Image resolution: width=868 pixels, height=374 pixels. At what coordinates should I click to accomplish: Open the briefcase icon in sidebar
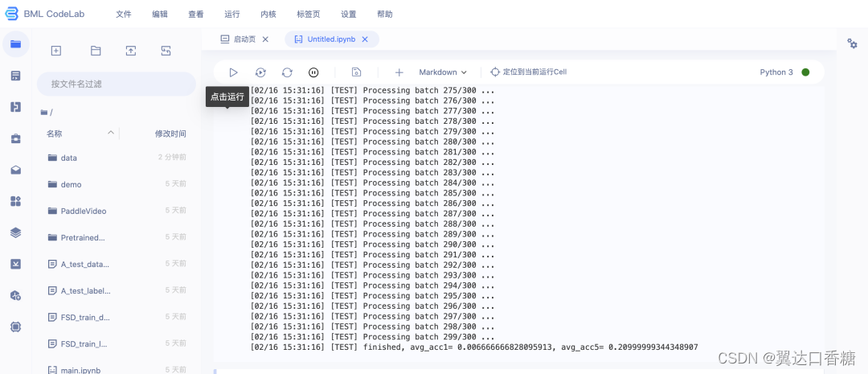click(x=15, y=138)
